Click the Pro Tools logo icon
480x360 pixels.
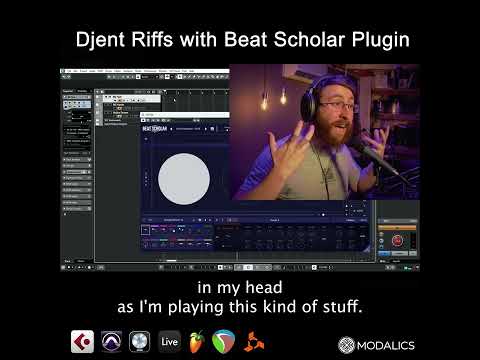click(x=111, y=342)
